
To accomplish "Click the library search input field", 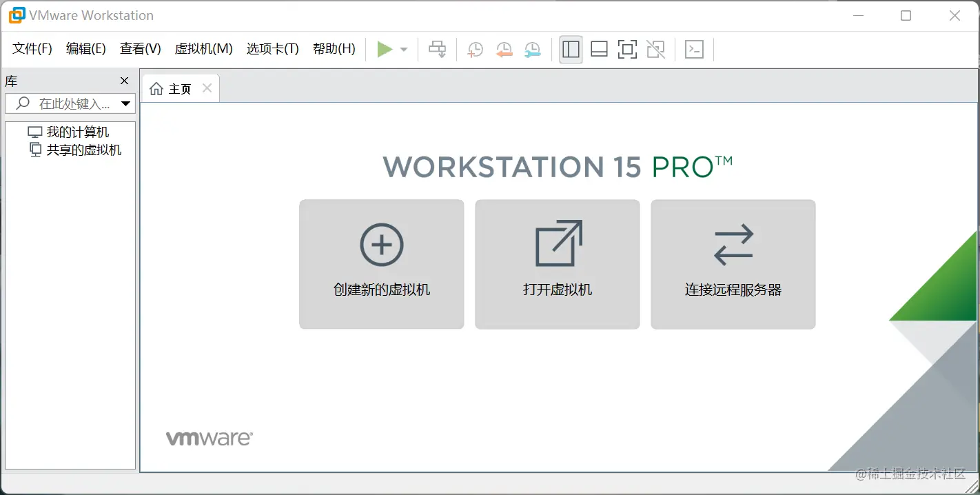I will [70, 103].
